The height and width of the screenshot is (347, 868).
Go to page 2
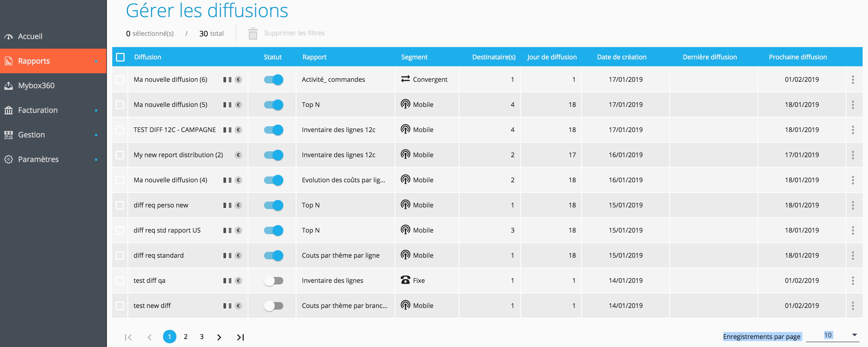click(x=186, y=337)
